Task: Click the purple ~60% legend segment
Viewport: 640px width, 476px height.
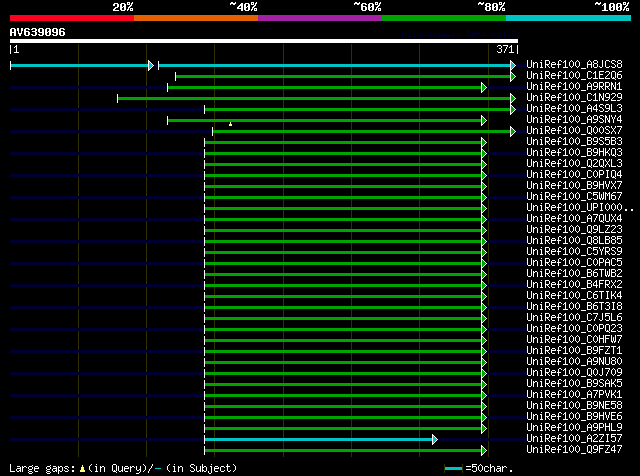Action: click(320, 18)
